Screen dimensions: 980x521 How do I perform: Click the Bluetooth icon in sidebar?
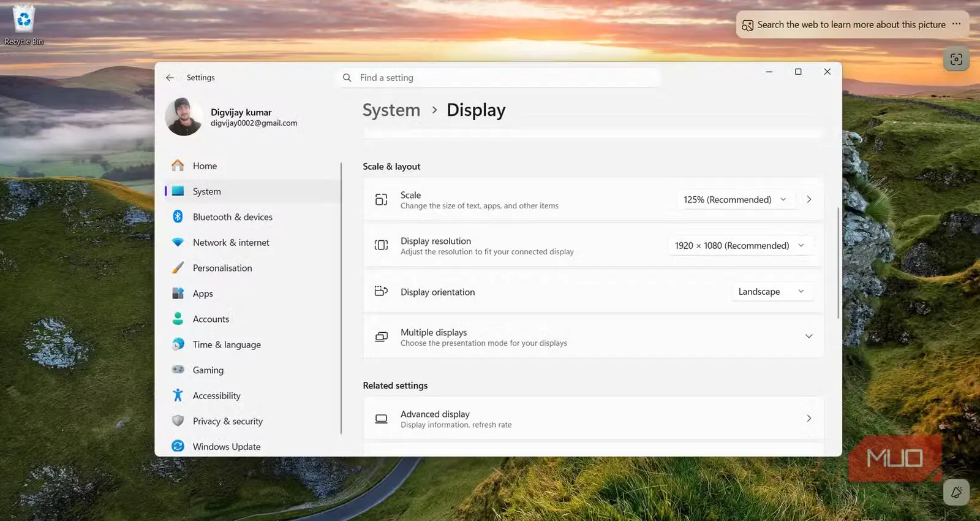coord(178,216)
